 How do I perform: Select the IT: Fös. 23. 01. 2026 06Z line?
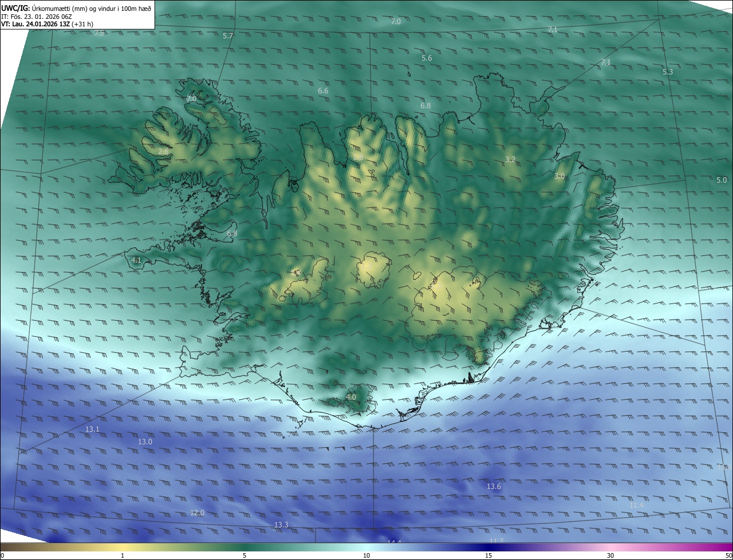[x=36, y=17]
